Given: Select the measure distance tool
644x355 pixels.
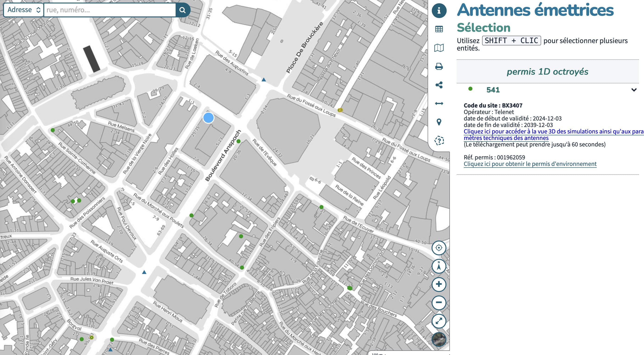Looking at the screenshot, I should pos(439,104).
